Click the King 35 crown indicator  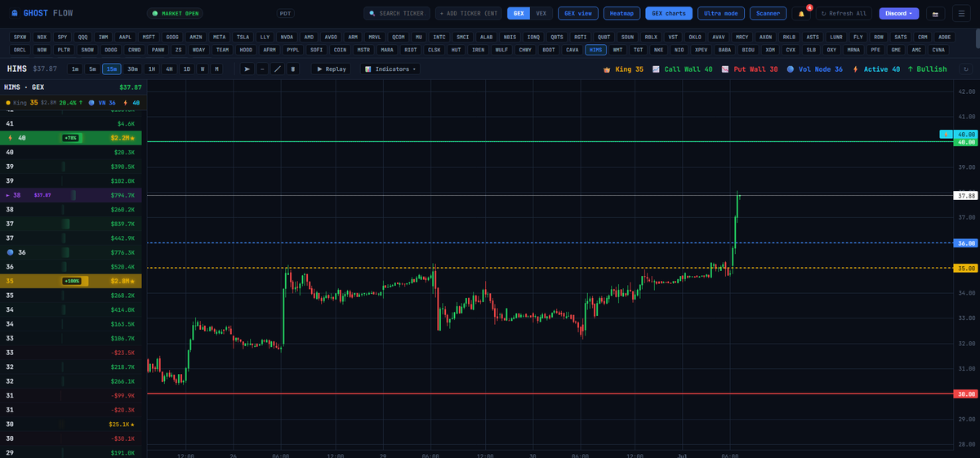point(622,69)
